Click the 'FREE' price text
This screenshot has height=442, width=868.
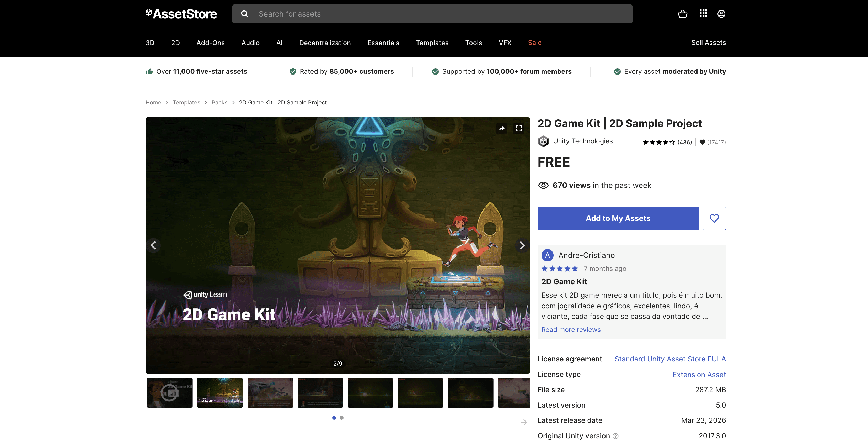click(554, 162)
